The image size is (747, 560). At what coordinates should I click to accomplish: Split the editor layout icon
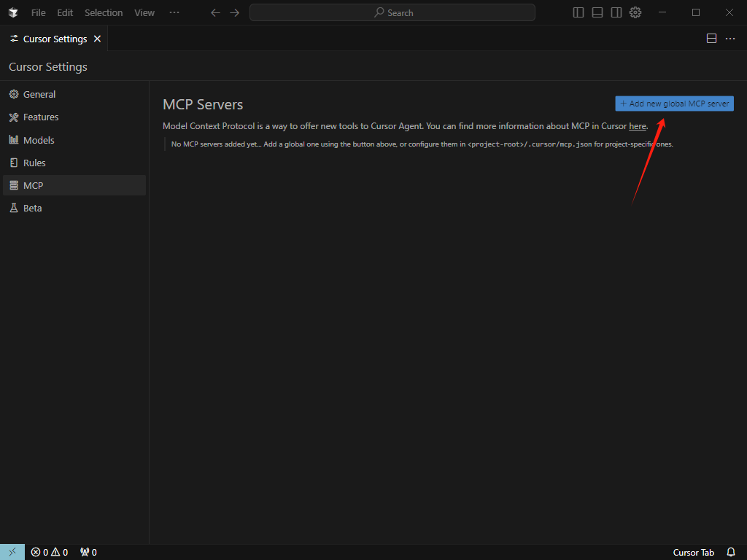click(x=711, y=39)
